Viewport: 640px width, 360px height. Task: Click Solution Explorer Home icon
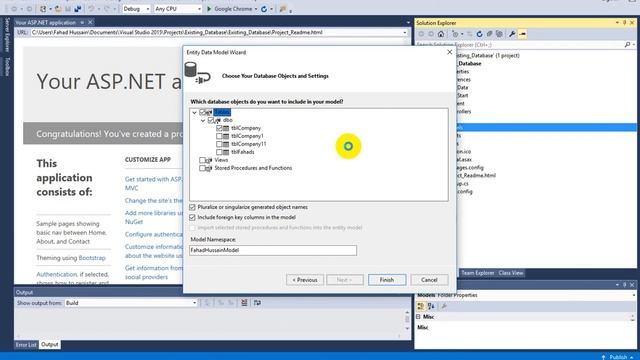point(441,34)
